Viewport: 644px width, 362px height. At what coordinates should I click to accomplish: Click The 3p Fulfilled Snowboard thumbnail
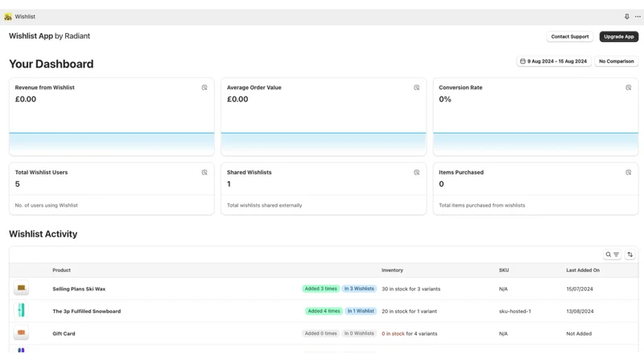point(21,311)
